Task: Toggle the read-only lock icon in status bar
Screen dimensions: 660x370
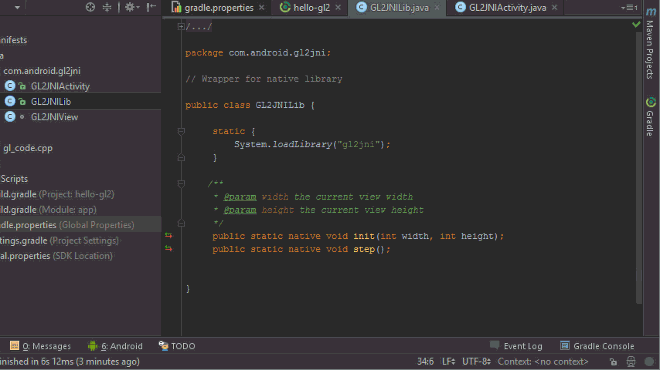Action: [x=613, y=362]
